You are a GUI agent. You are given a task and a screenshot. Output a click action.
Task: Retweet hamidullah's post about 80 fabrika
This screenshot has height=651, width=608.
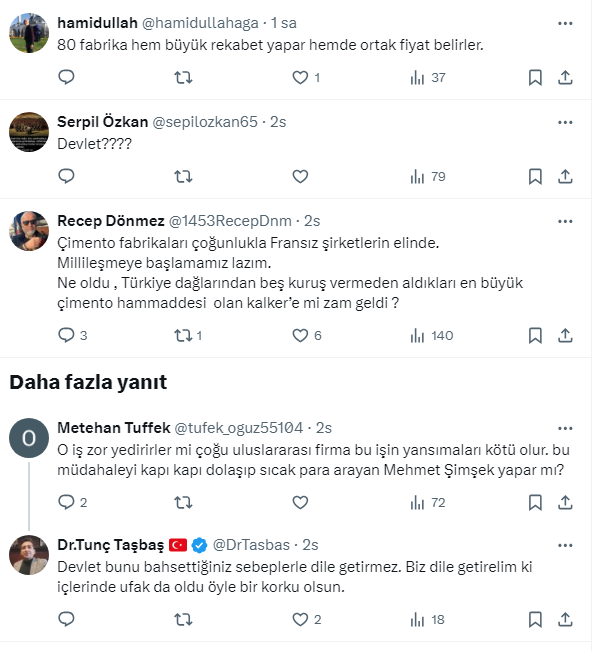click(183, 77)
